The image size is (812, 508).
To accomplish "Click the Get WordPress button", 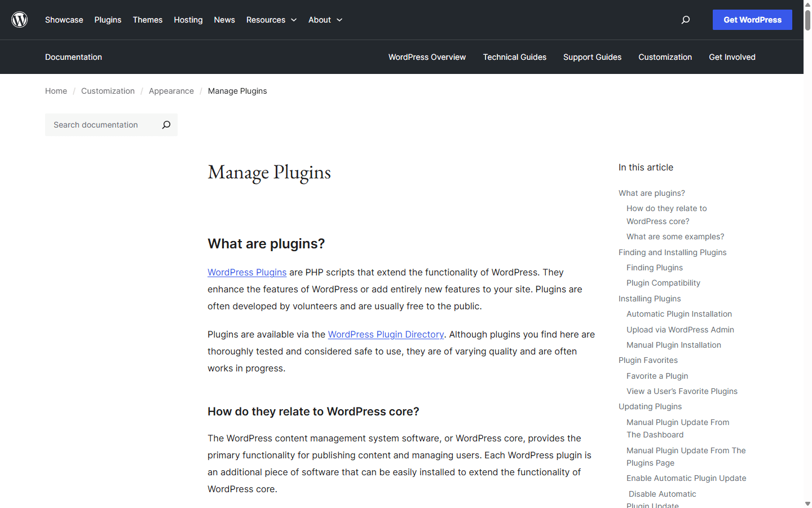I will pyautogui.click(x=752, y=20).
